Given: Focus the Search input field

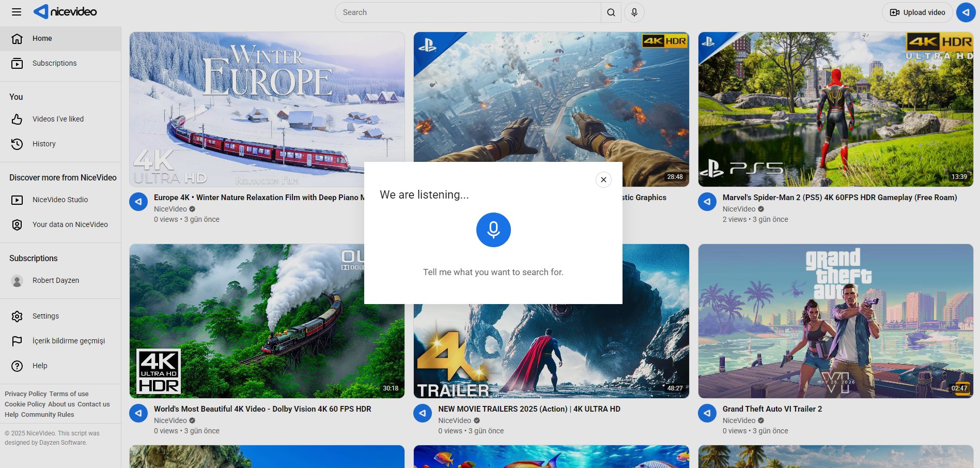Looking at the screenshot, I should tap(468, 12).
